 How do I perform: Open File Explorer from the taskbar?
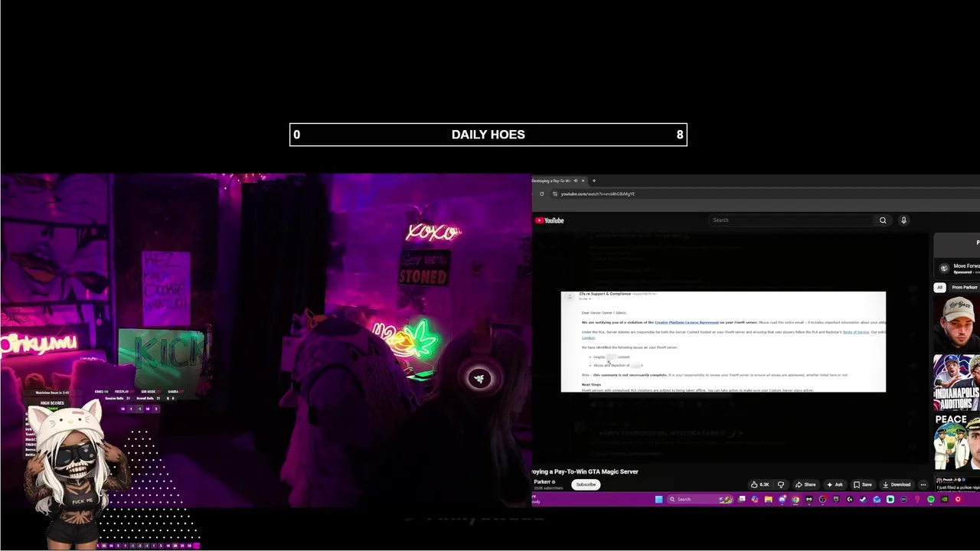coord(769,500)
